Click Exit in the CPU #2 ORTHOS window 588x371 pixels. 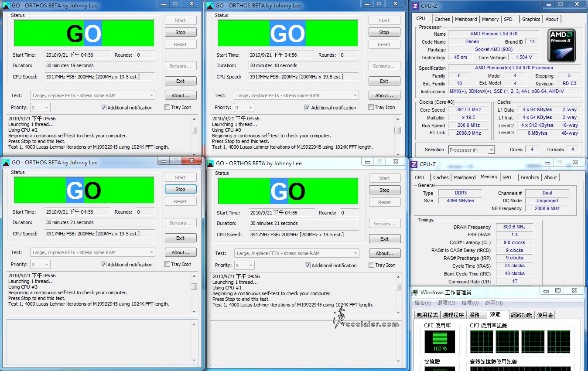coord(181,81)
